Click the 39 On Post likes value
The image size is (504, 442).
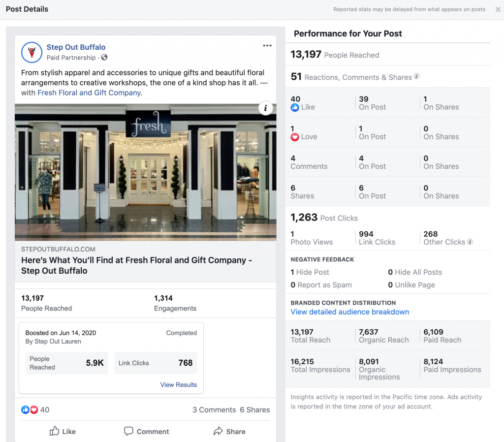pyautogui.click(x=372, y=103)
